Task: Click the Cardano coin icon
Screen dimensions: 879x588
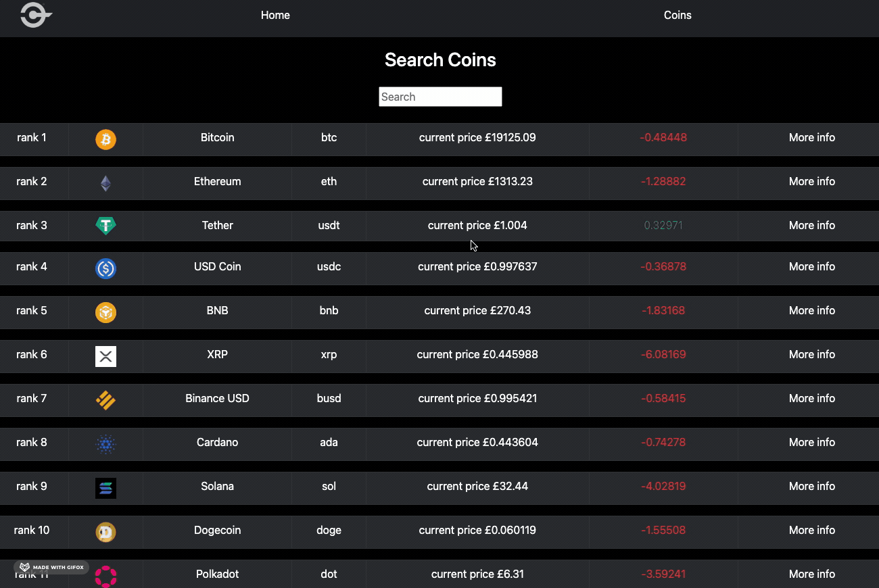Action: coord(105,444)
